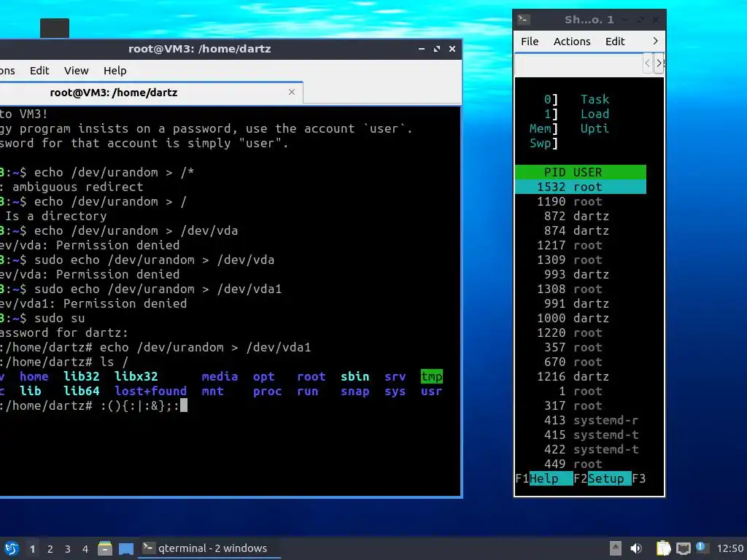Click the libx32 directory in ls output
Screen dimensions: 747x560
point(136,376)
